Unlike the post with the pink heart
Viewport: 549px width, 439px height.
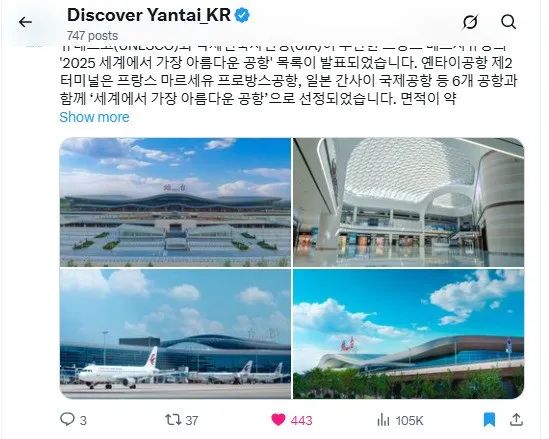click(x=278, y=419)
